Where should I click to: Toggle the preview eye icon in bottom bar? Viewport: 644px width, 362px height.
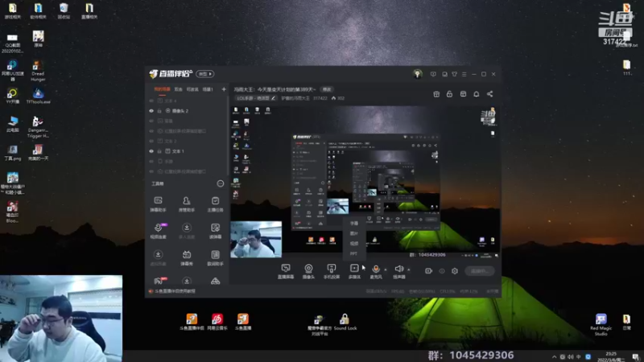[442, 271]
